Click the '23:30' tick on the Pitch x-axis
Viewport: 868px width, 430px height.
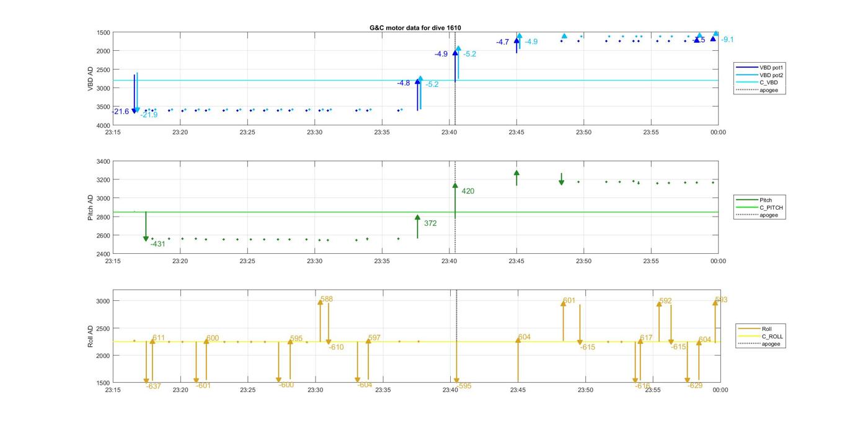click(x=315, y=261)
